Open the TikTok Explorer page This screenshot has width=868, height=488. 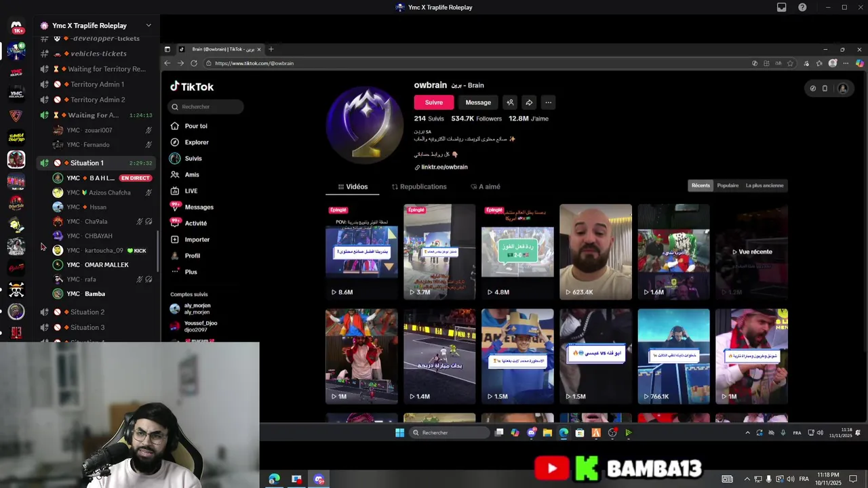click(190, 142)
